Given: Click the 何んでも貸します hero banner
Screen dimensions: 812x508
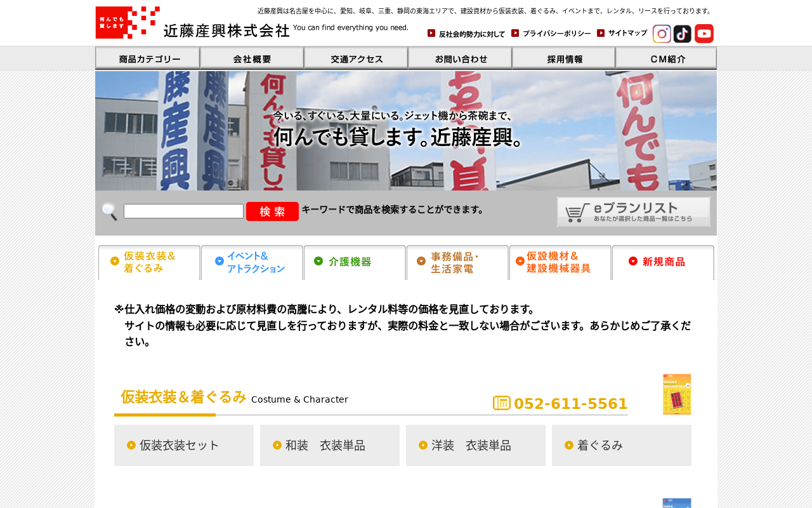Looking at the screenshot, I should point(406,131).
